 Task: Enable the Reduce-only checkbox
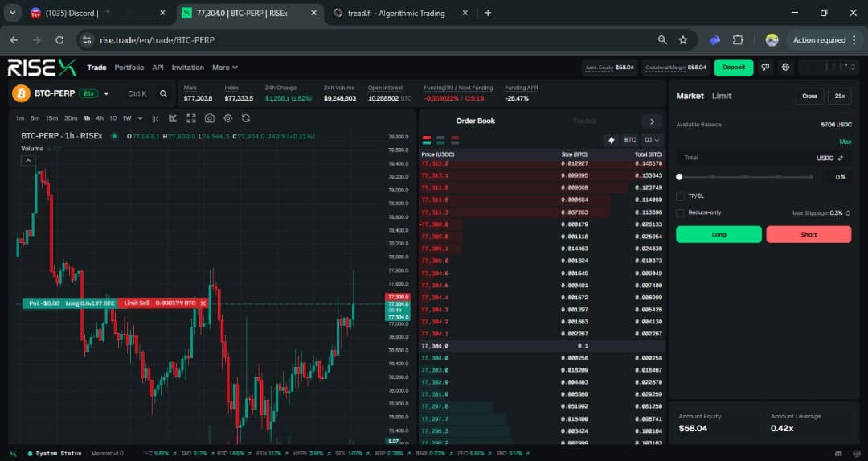point(681,212)
